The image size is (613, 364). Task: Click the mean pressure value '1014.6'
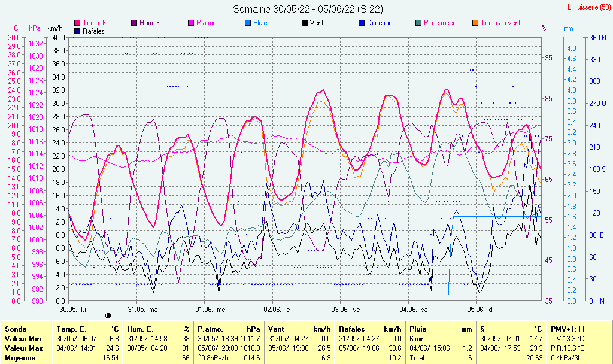tap(250, 358)
